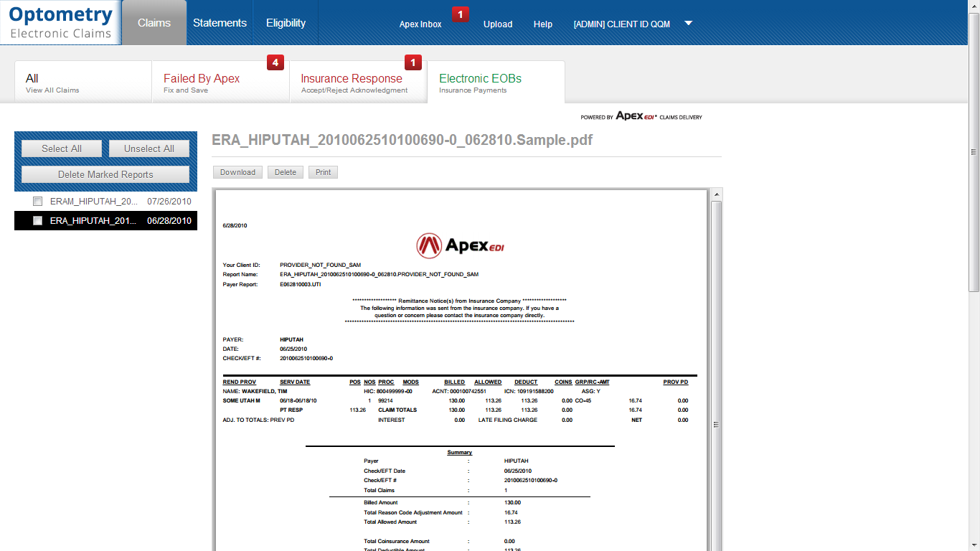Open the Statements tab
Viewport: 980px width, 551px height.
click(220, 23)
